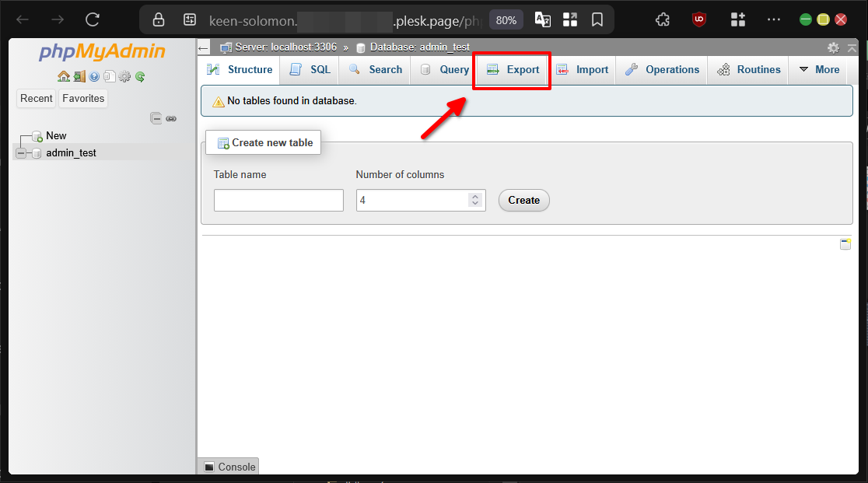The height and width of the screenshot is (483, 868).
Task: Click inside the Table name input field
Action: click(x=278, y=200)
